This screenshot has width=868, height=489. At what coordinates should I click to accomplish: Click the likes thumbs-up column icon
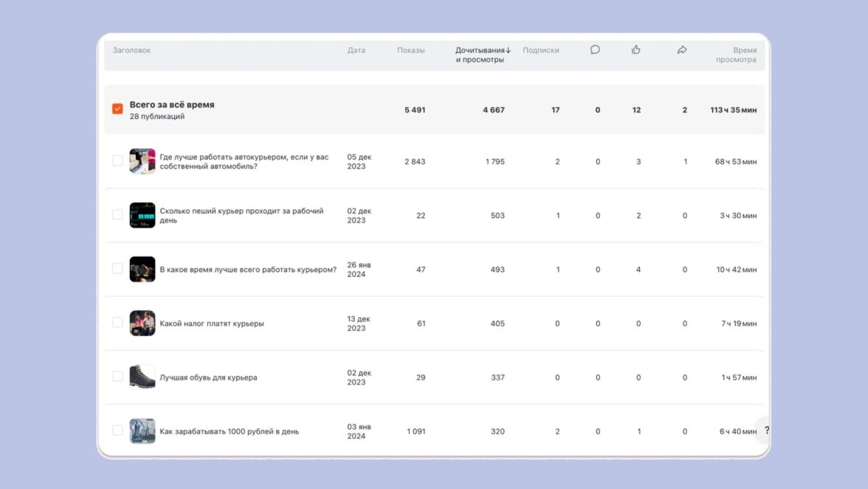[636, 50]
